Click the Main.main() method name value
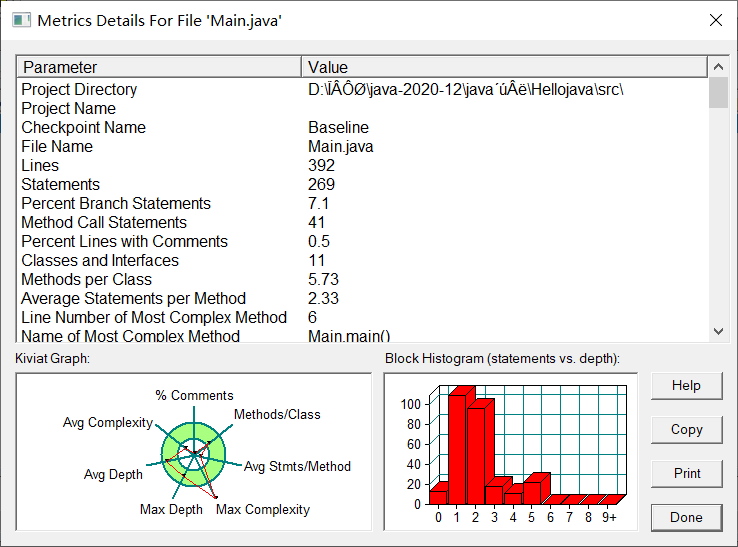 click(x=349, y=336)
